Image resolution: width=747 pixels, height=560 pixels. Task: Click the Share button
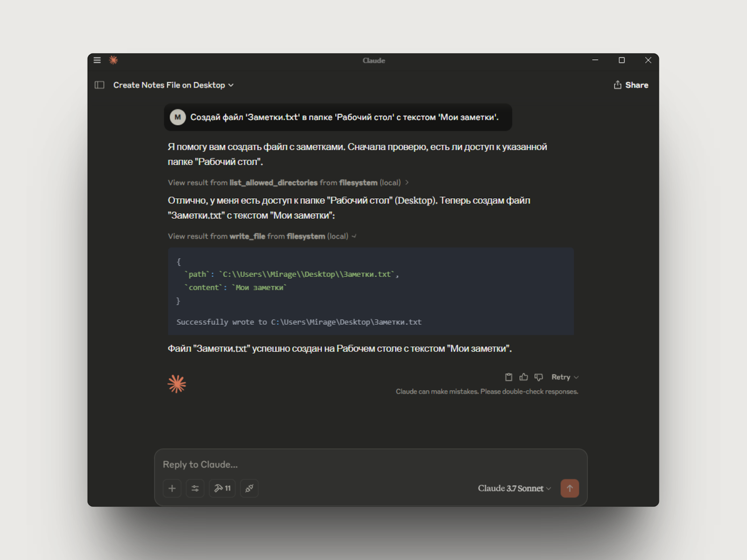pyautogui.click(x=631, y=85)
